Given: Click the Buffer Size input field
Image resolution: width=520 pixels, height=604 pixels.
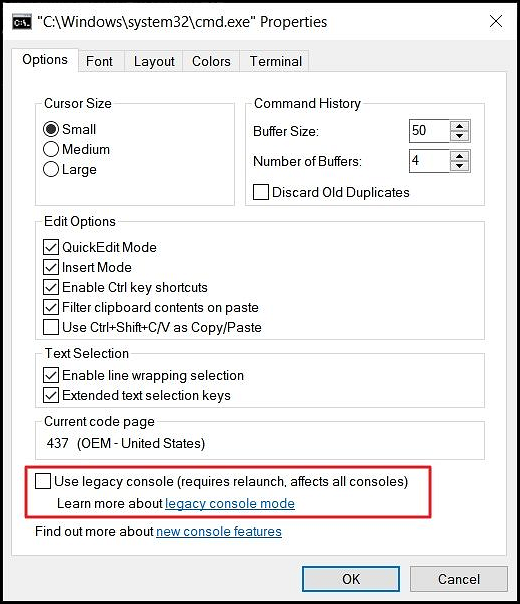Looking at the screenshot, I should point(429,131).
